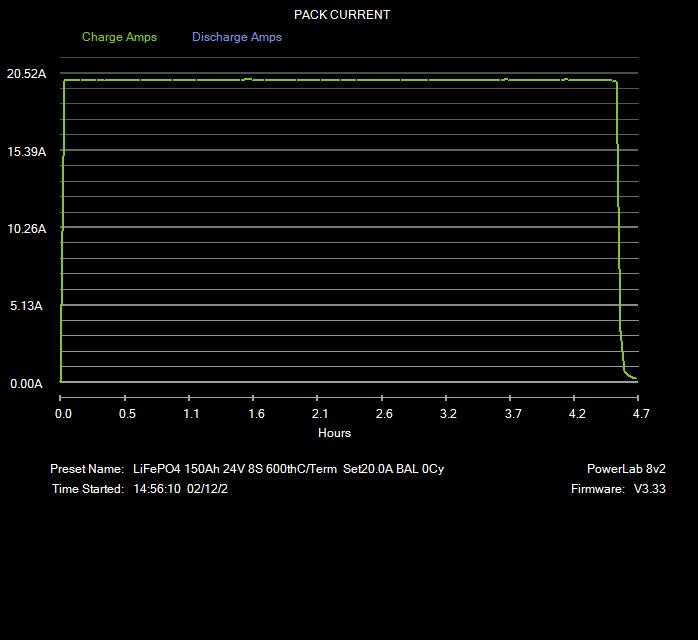Click the PowerLab 8v2 device label
Image resolution: width=698 pixels, height=640 pixels.
tap(626, 469)
